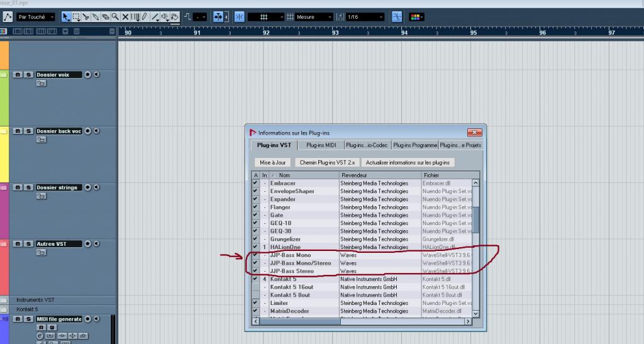The image size is (644, 344).
Task: Select the Play speaker tool
Action: point(165,17)
